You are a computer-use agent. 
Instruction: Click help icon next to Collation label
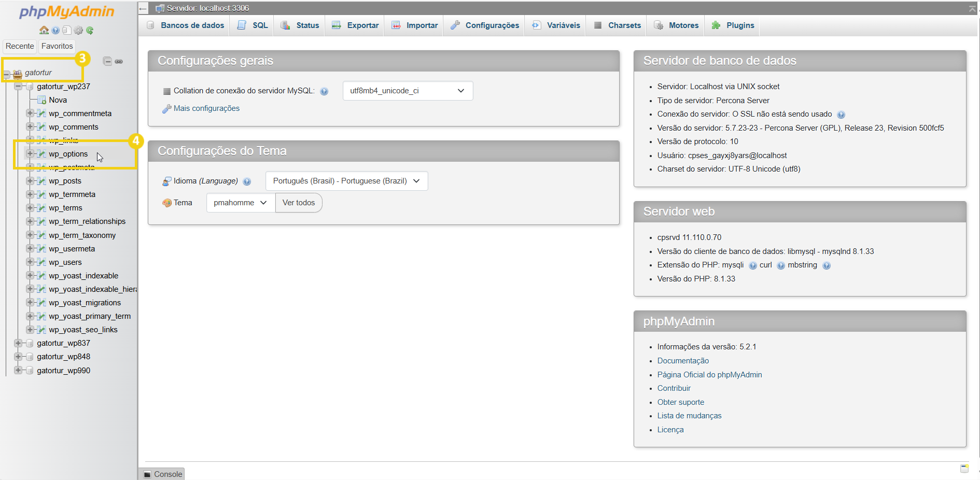click(x=324, y=91)
